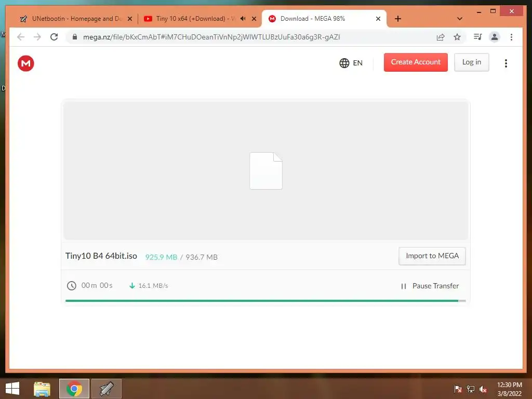Bookmark this page with the star
The height and width of the screenshot is (399, 532).
(x=457, y=37)
